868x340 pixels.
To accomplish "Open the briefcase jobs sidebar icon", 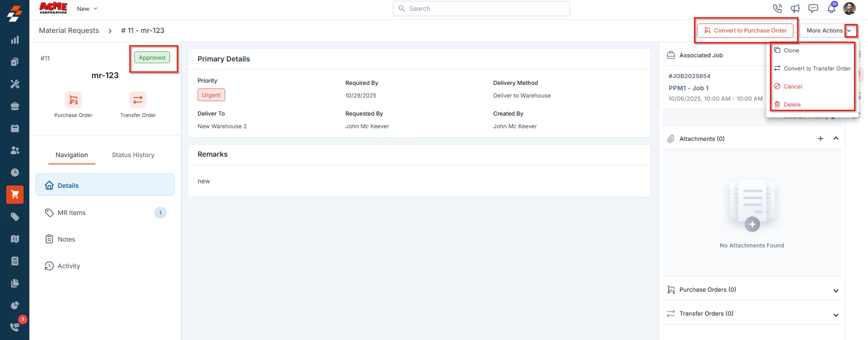I will tap(15, 106).
